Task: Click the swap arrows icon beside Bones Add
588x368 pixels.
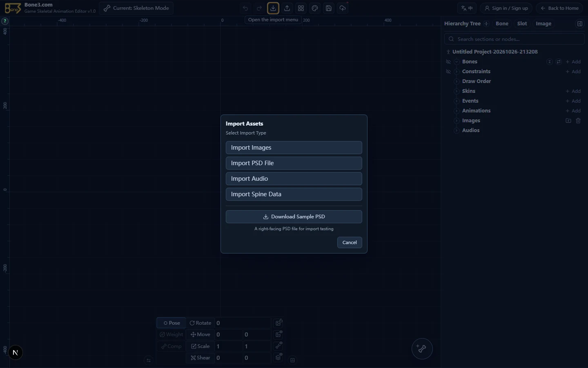Action: 559,62
